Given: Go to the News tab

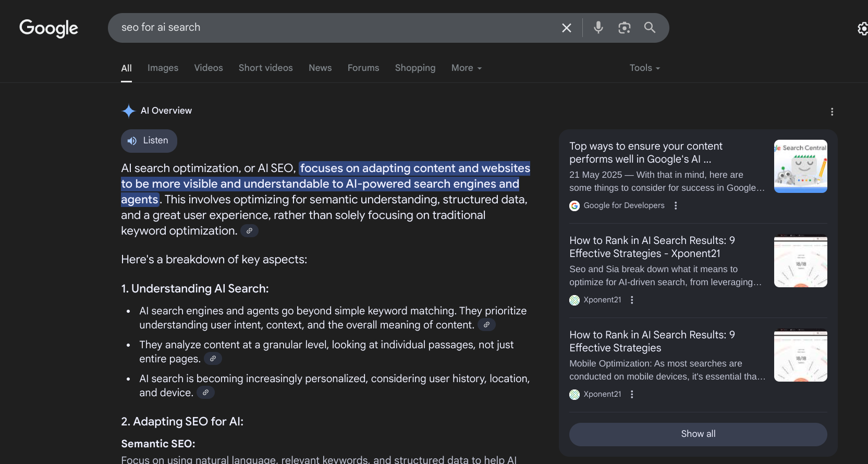Looking at the screenshot, I should click(x=320, y=68).
